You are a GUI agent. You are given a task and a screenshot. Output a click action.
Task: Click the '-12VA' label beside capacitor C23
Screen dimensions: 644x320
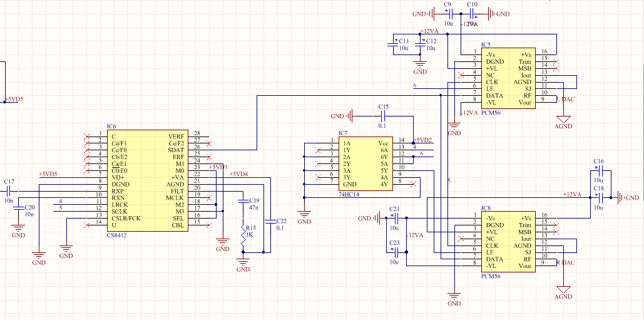pos(415,235)
